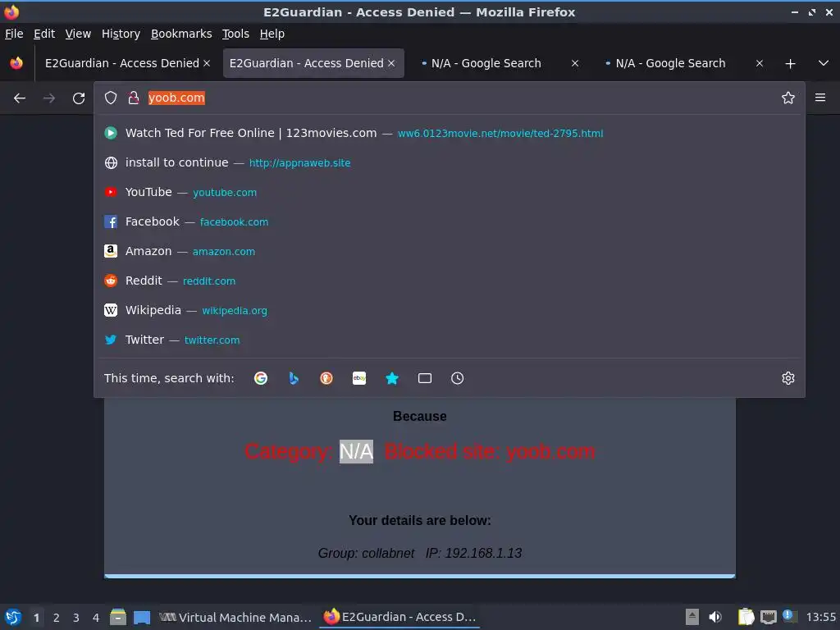Search with Bing one-off icon
This screenshot has width=840, height=630.
(294, 378)
